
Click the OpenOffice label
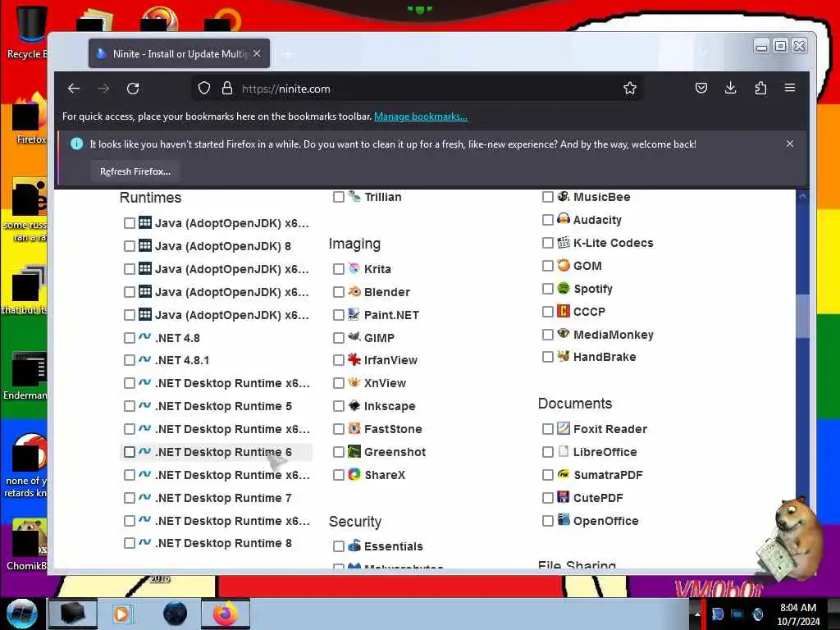[606, 521]
